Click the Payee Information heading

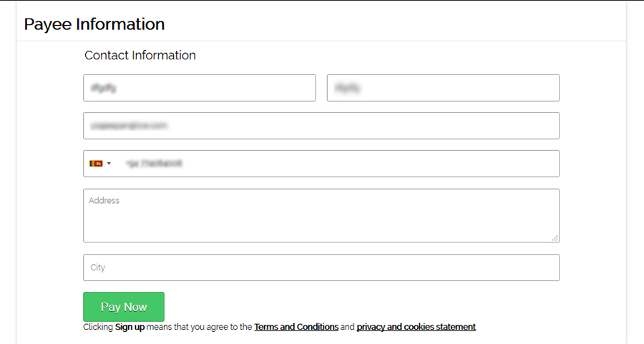tap(94, 24)
